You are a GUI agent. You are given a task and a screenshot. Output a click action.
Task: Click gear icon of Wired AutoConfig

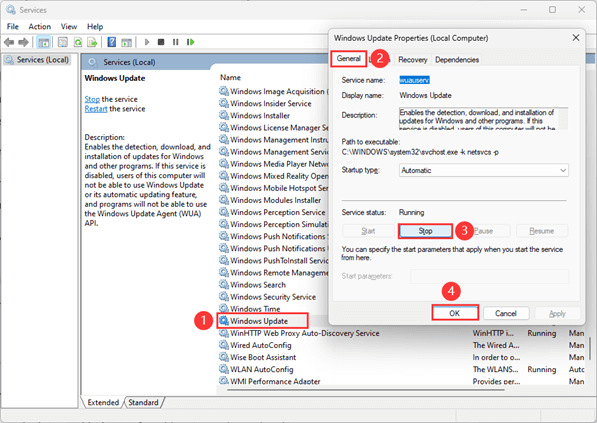224,345
